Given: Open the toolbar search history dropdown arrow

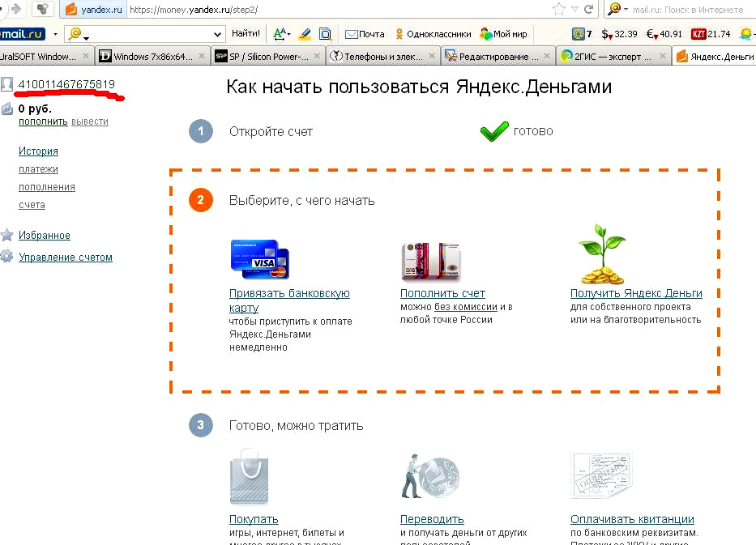Looking at the screenshot, I should (217, 34).
